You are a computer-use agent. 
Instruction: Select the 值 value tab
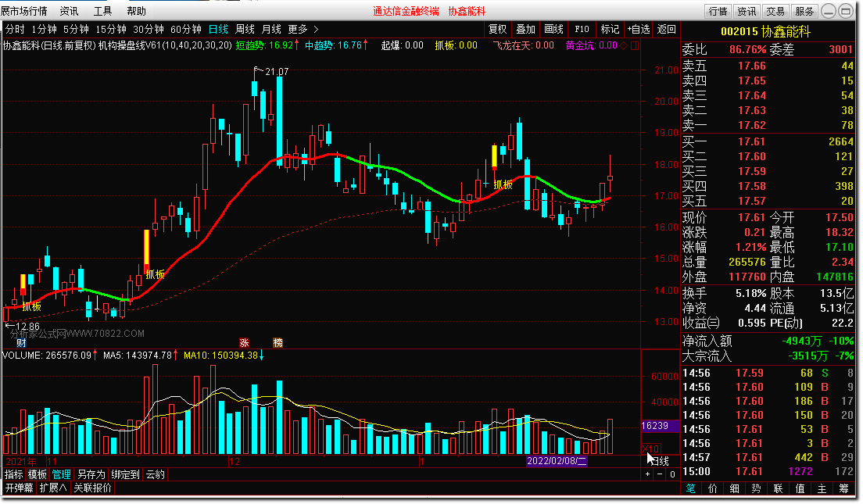[x=800, y=488]
